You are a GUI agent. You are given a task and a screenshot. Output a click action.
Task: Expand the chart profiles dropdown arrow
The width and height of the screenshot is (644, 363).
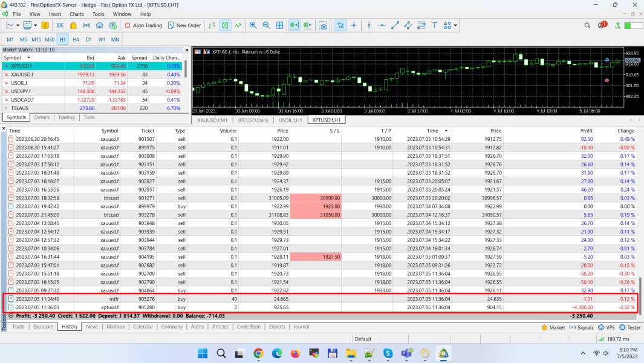tap(35, 25)
